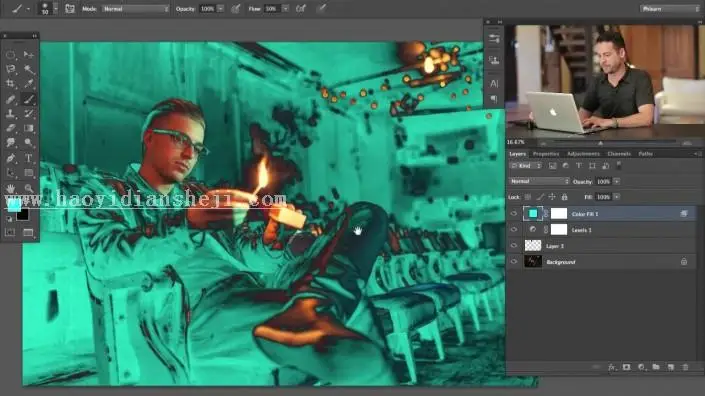Switch to the Properties tab
The image size is (705, 396).
point(545,154)
